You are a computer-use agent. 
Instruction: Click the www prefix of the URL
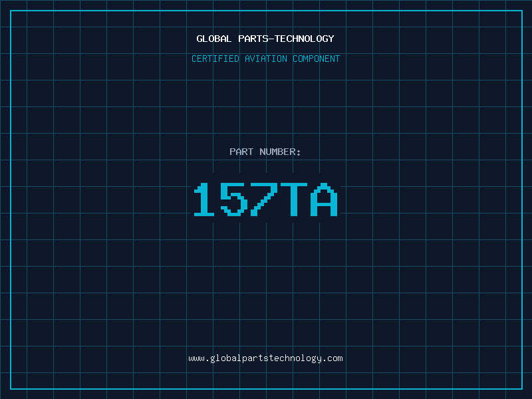196,358
